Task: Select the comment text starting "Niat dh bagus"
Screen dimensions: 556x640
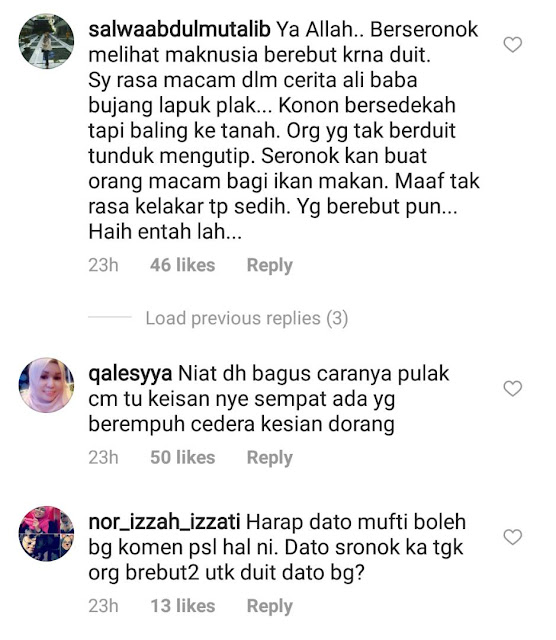Action: pyautogui.click(x=269, y=399)
